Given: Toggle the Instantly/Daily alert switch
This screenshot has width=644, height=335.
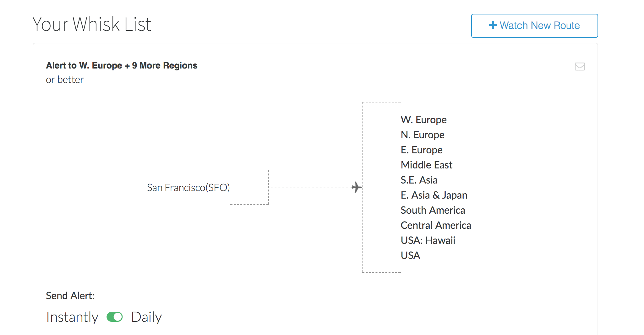Looking at the screenshot, I should point(114,317).
